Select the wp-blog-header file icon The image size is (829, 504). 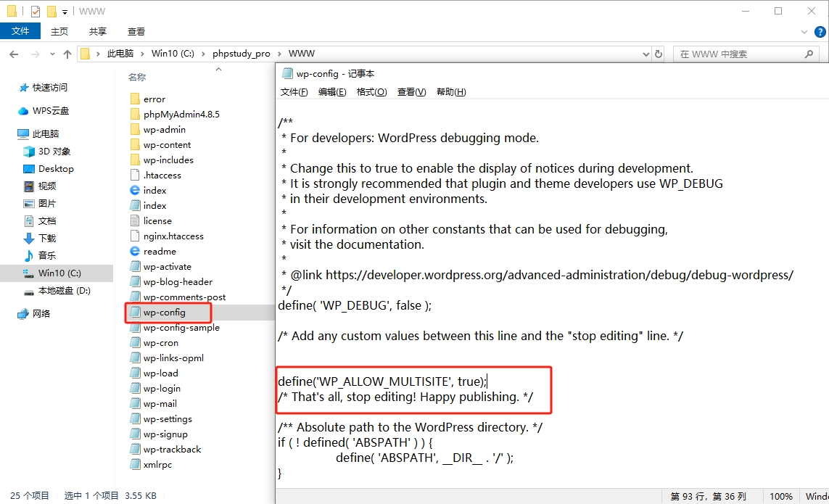click(x=135, y=282)
